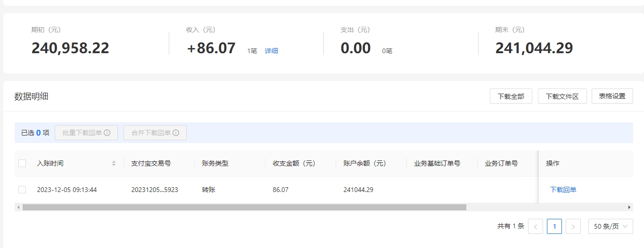Viewport: 644px width, 248px height.
Task: Click the 账务类型 column header
Action: pyautogui.click(x=215, y=163)
